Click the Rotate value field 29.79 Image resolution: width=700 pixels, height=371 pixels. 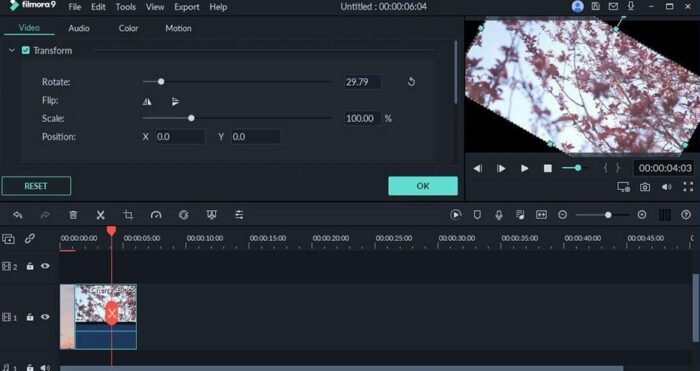point(362,82)
